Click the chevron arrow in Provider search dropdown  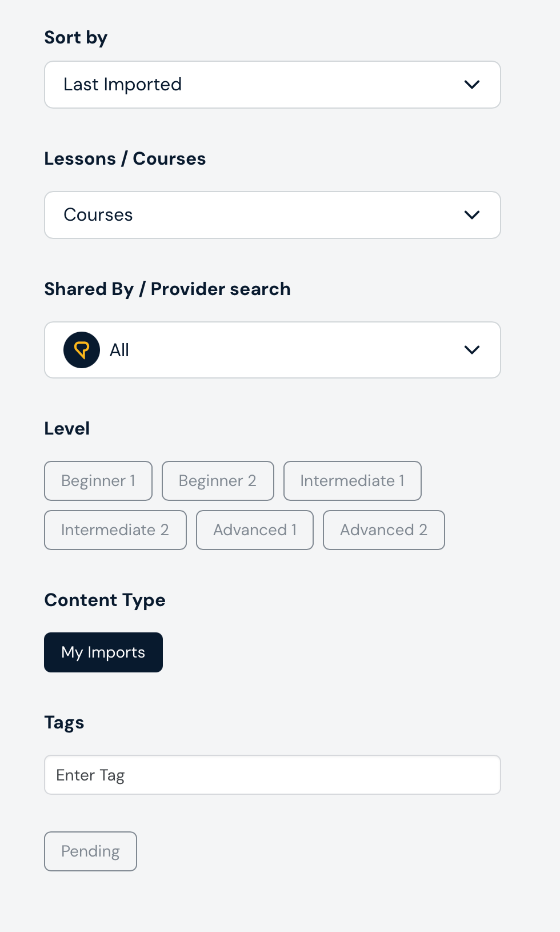point(472,350)
